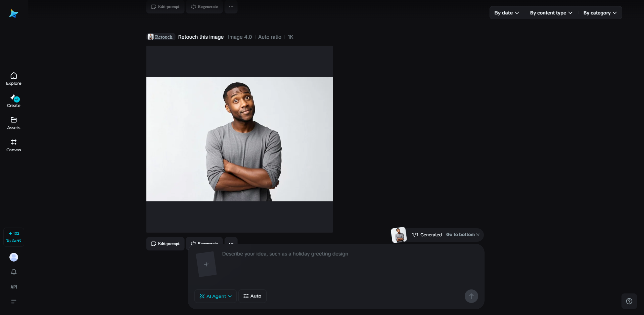Expand the By content type filter
This screenshot has width=644, height=315.
tap(551, 13)
